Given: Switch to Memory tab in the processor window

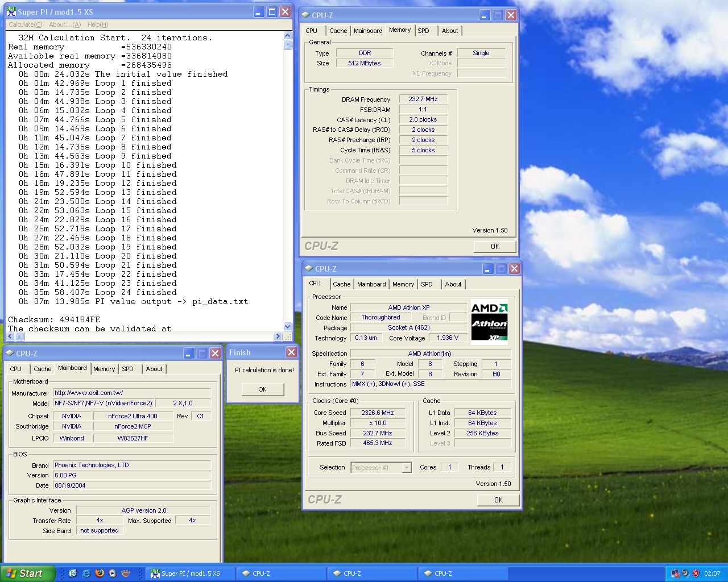Looking at the screenshot, I should (403, 284).
